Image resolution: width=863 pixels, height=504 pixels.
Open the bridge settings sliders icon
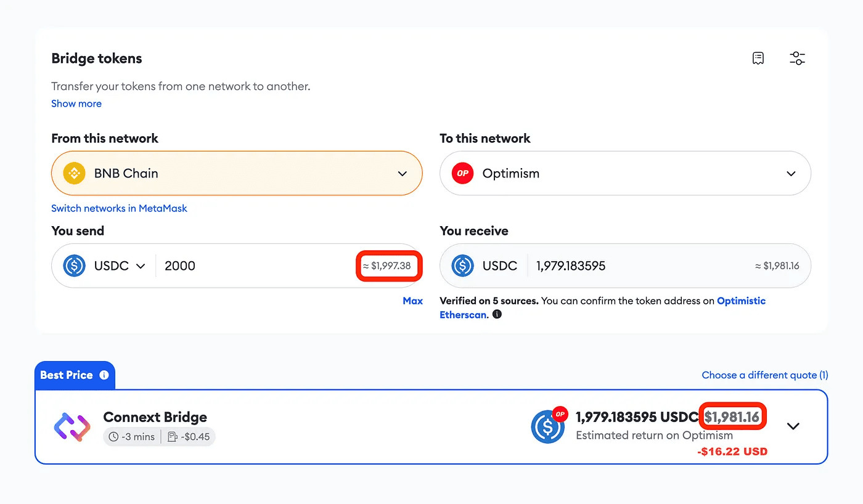tap(797, 59)
